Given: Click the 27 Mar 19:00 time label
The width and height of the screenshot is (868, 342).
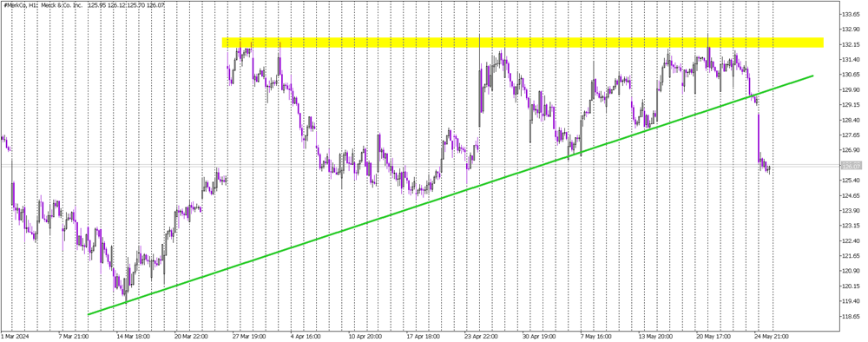Looking at the screenshot, I should point(249,336).
